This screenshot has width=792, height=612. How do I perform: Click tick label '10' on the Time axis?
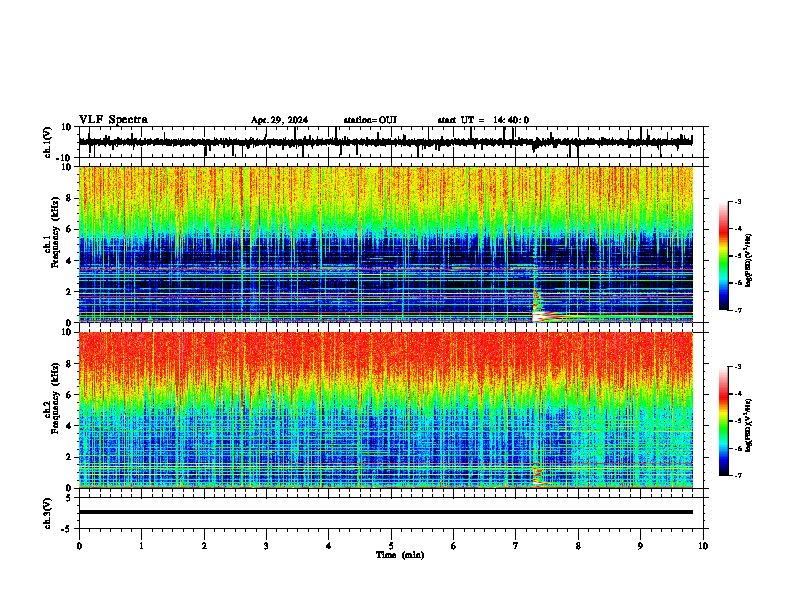(703, 546)
